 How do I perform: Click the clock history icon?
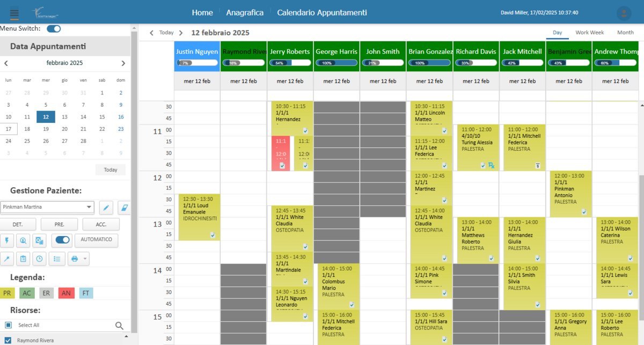tap(40, 259)
